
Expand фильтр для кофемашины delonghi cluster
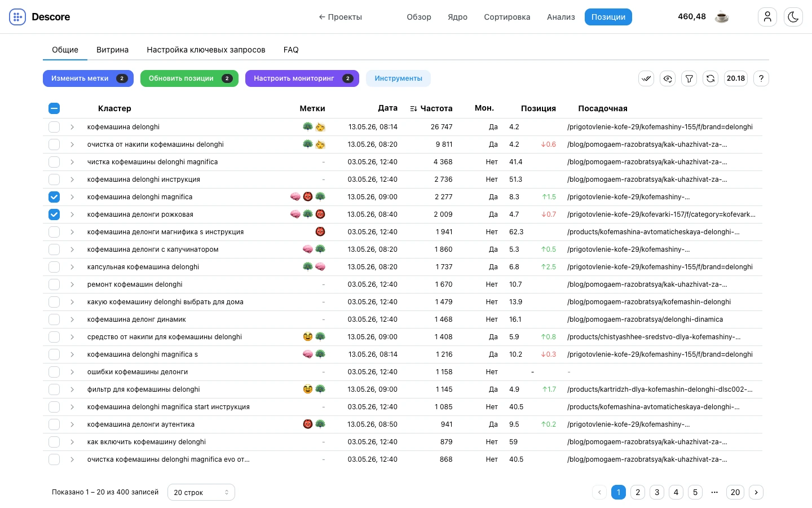[x=72, y=389]
